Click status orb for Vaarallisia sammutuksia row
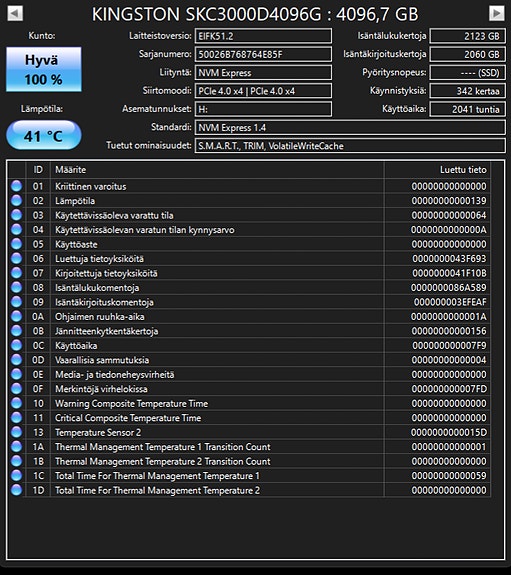This screenshot has width=511, height=575. 17,360
